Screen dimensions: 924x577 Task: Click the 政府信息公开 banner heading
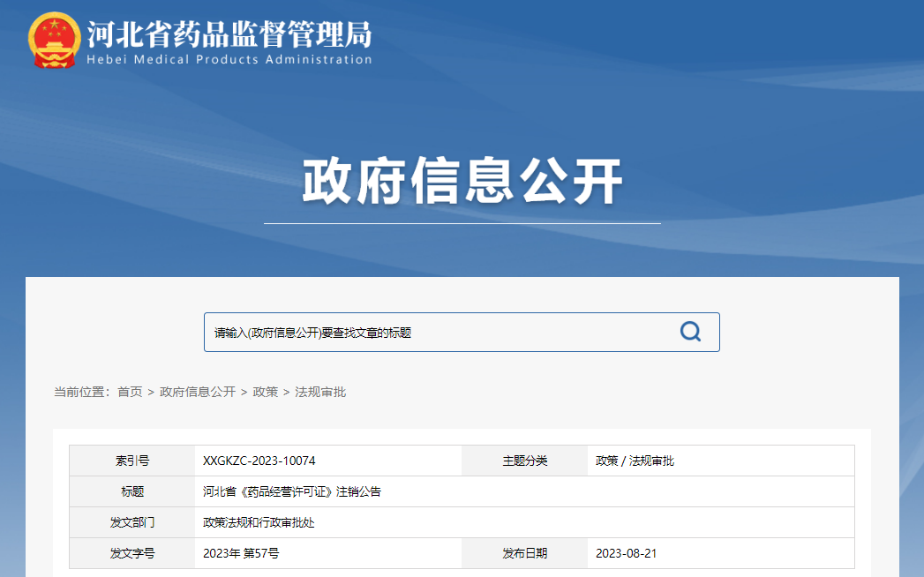(x=462, y=181)
